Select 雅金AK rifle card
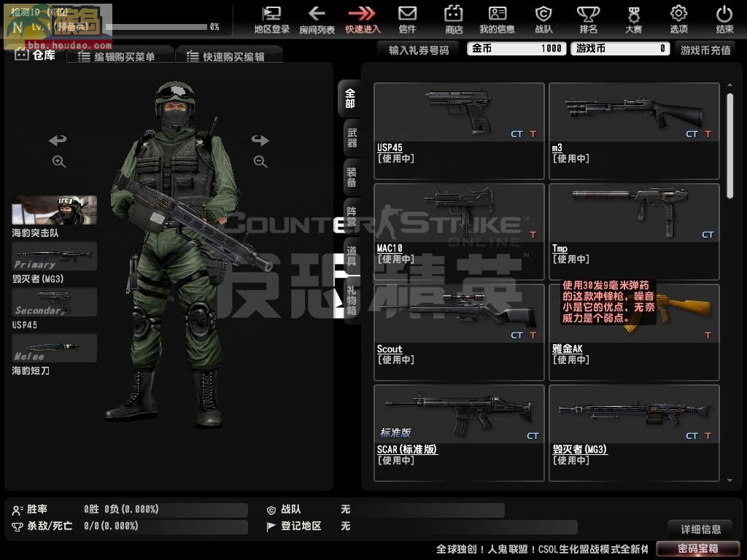Image resolution: width=747 pixels, height=560 pixels. 634,332
